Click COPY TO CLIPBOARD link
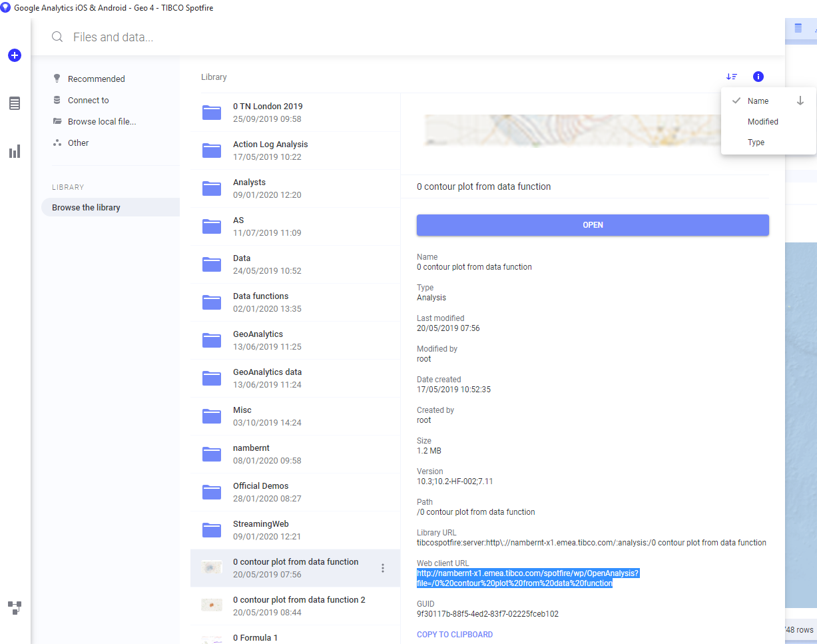817x644 pixels. point(455,635)
